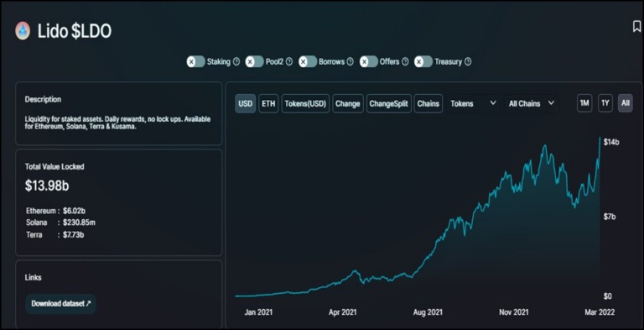Show the ChangeSplit chart view
This screenshot has height=330, width=644.
388,103
